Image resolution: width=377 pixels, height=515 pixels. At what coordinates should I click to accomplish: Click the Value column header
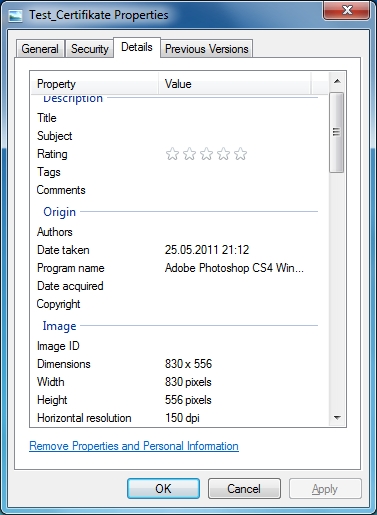pos(235,84)
